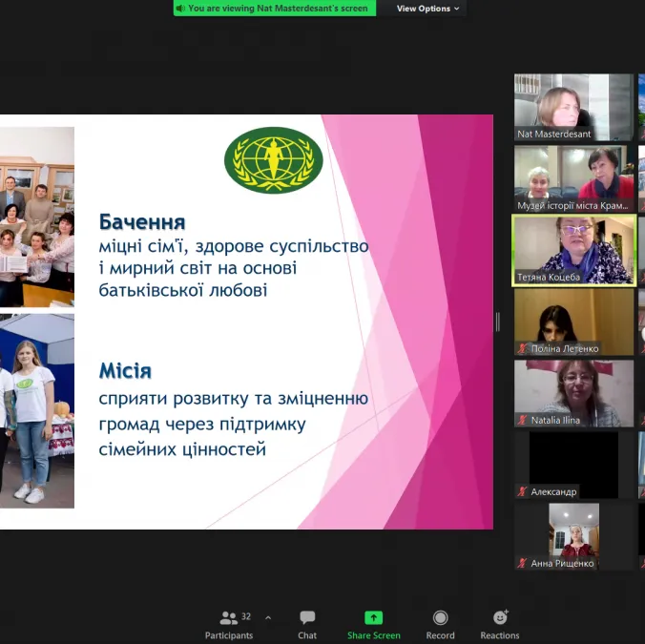This screenshot has width=645, height=644.
Task: Select Тетяна Коцеба's highlighted video tile
Action: coord(573,250)
